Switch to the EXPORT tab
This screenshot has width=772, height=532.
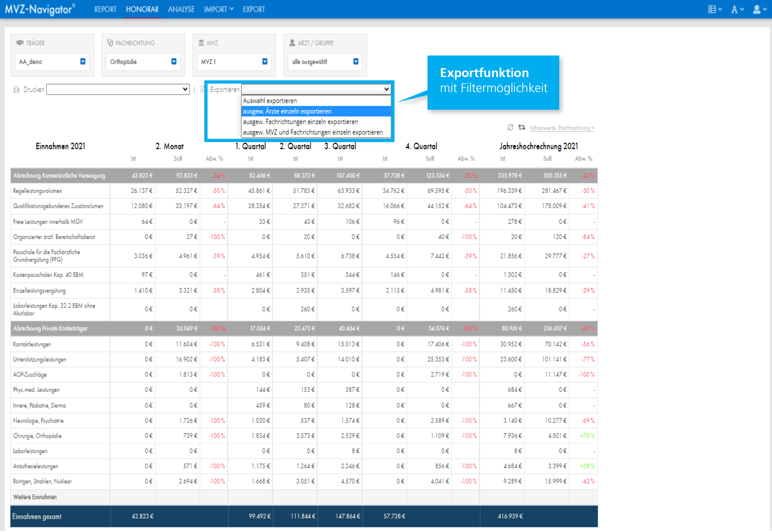[254, 9]
